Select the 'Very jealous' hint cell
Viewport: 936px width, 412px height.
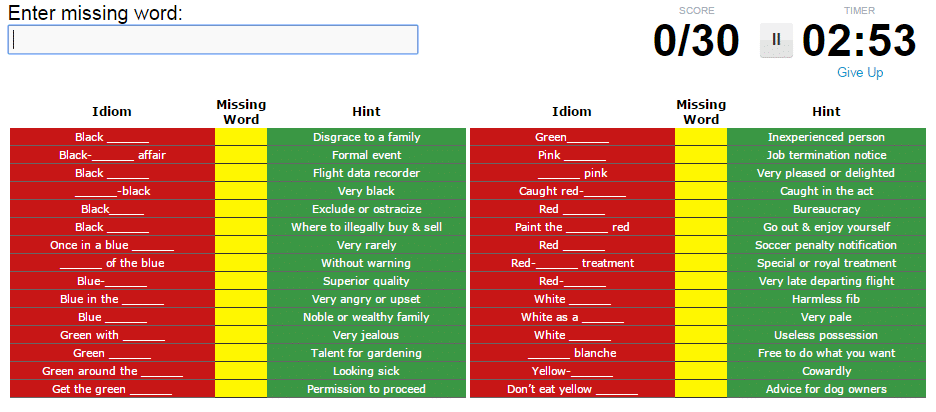tap(366, 335)
